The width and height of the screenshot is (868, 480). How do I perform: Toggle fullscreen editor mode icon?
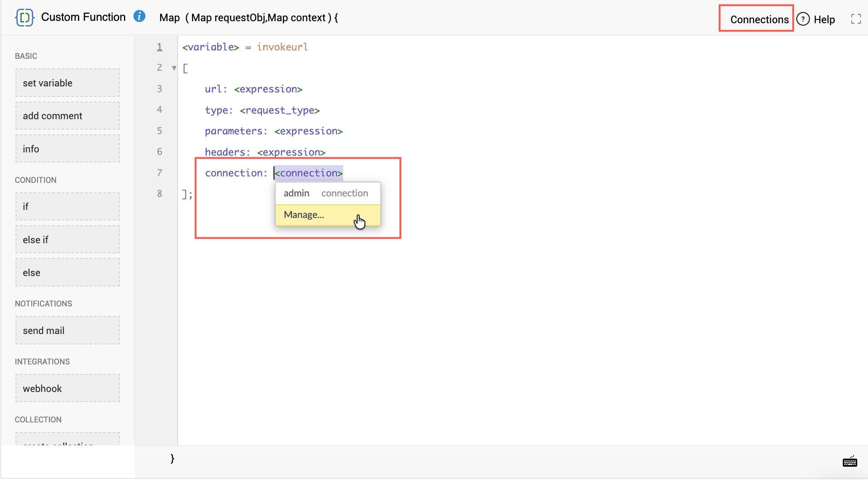pyautogui.click(x=856, y=19)
